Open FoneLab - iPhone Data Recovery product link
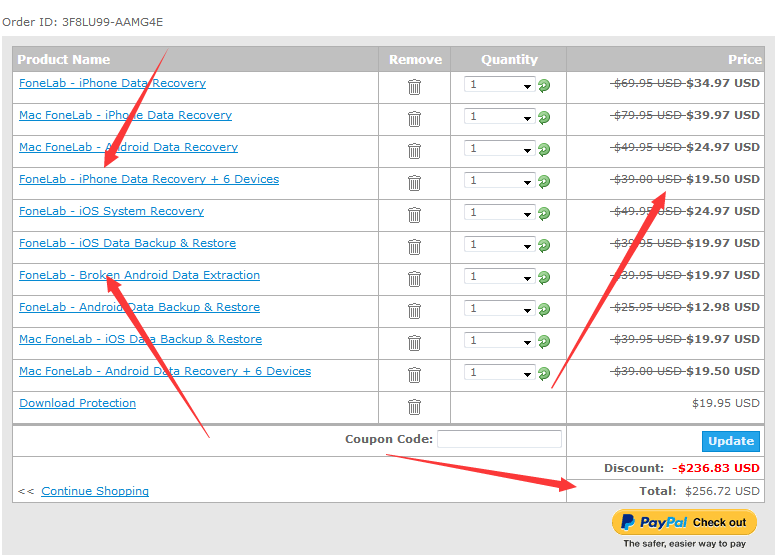Screen dimensions: 778x555 tap(113, 83)
